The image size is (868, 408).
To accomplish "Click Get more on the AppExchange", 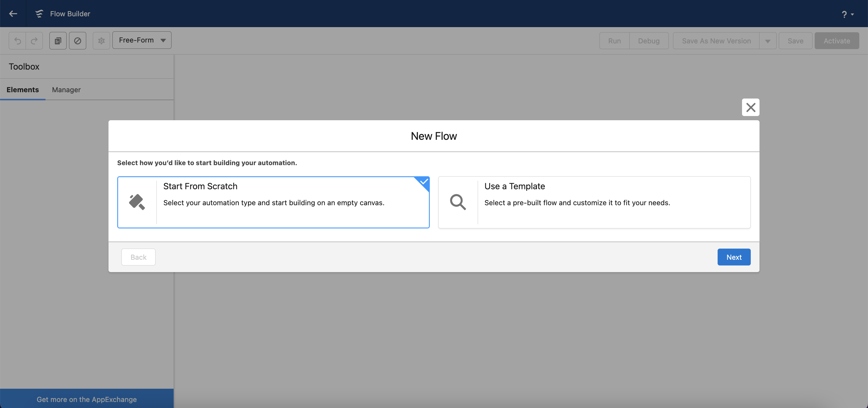I will coord(86,399).
